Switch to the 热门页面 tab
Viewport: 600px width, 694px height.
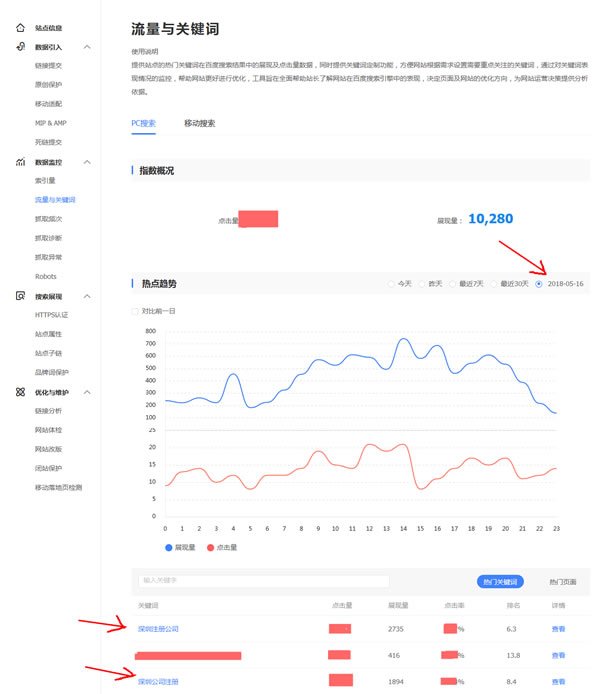[x=563, y=581]
